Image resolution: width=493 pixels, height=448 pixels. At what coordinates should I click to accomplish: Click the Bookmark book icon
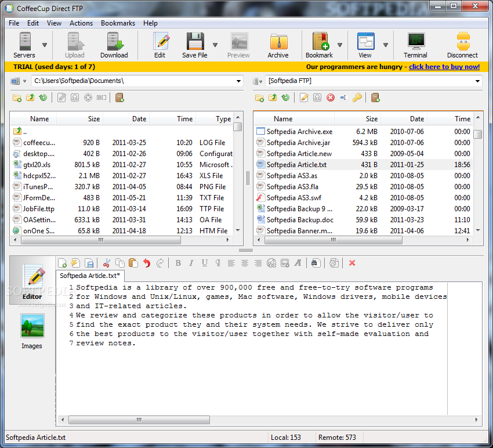pos(321,41)
